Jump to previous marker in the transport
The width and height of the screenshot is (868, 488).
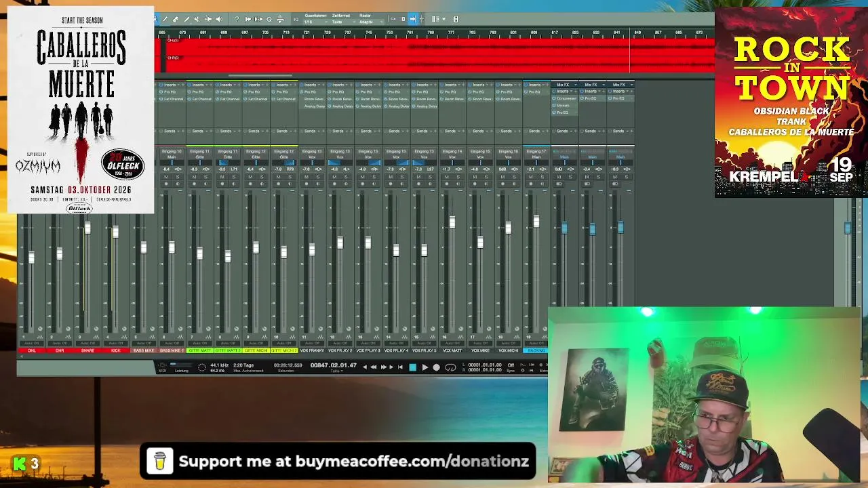pyautogui.click(x=364, y=367)
